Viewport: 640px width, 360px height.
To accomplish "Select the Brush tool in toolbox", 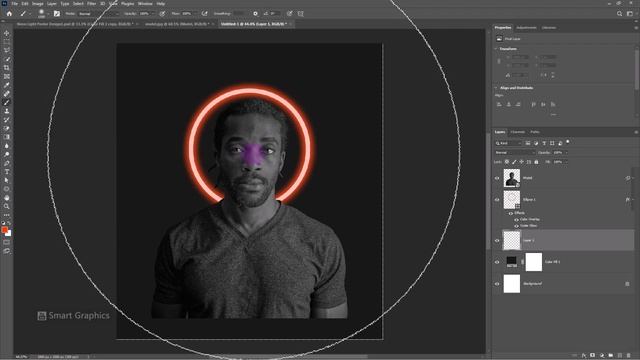I will click(7, 102).
